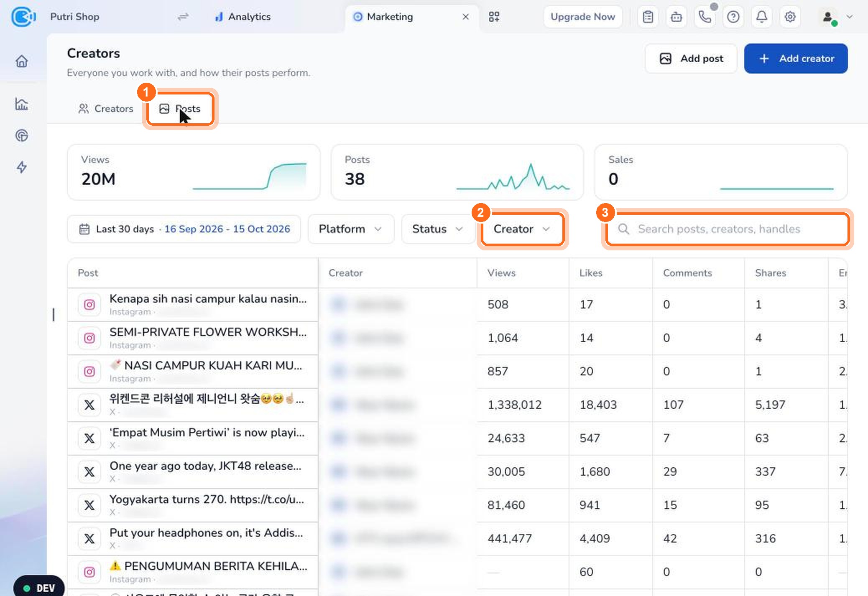Click Instagram icon for SEMI-PRIVATE FLOWER WORKSHOP post
The image size is (868, 596).
tap(89, 338)
